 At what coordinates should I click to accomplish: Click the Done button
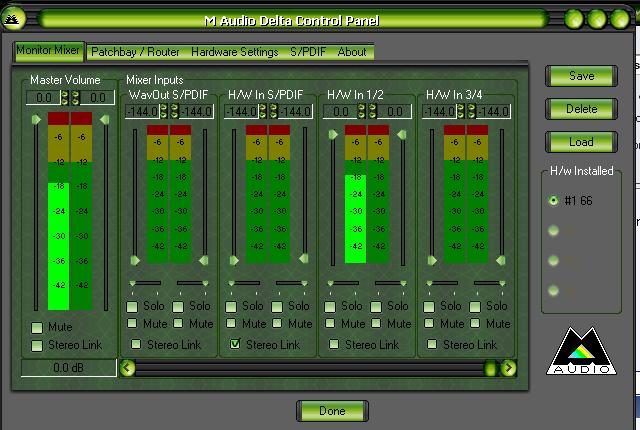point(332,411)
